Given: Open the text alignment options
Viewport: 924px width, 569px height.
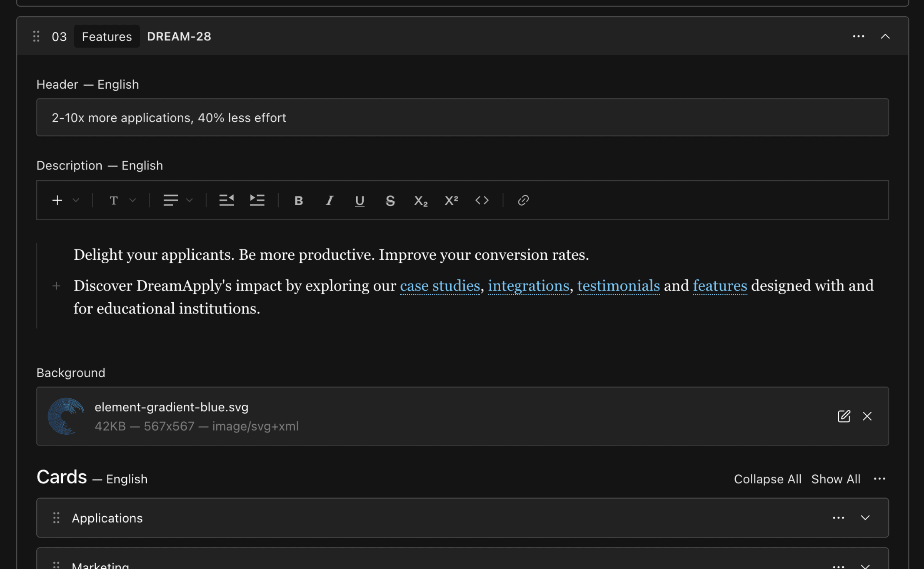Looking at the screenshot, I should (178, 200).
